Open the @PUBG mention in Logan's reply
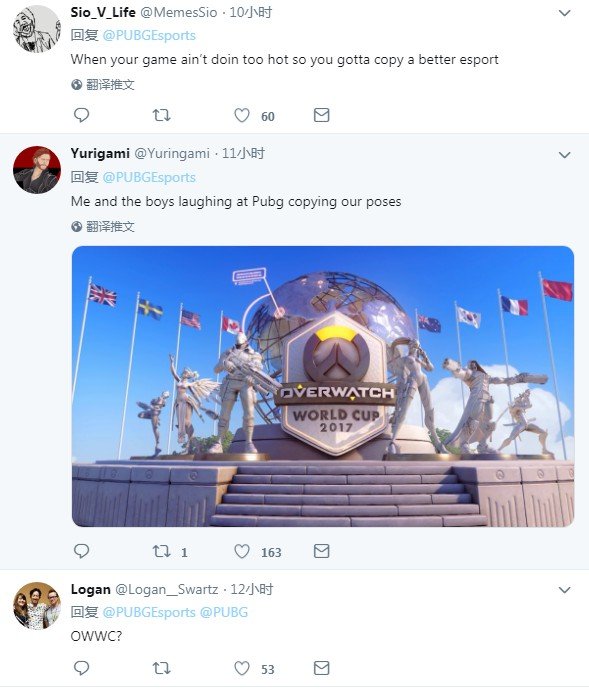 (224, 612)
